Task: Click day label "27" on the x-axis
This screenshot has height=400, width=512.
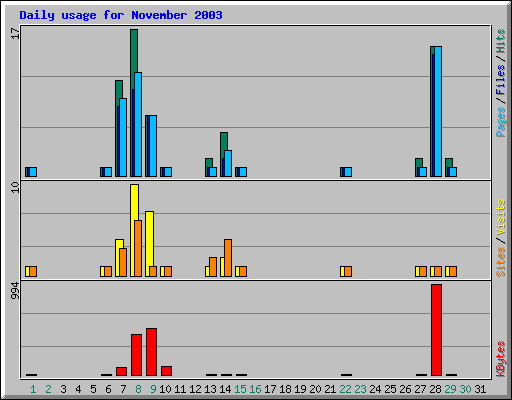Action: pyautogui.click(x=420, y=389)
